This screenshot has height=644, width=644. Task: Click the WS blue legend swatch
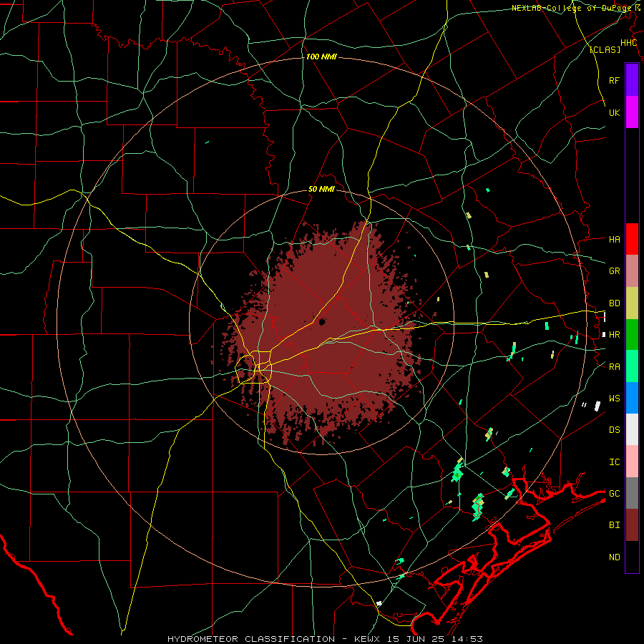[632, 398]
